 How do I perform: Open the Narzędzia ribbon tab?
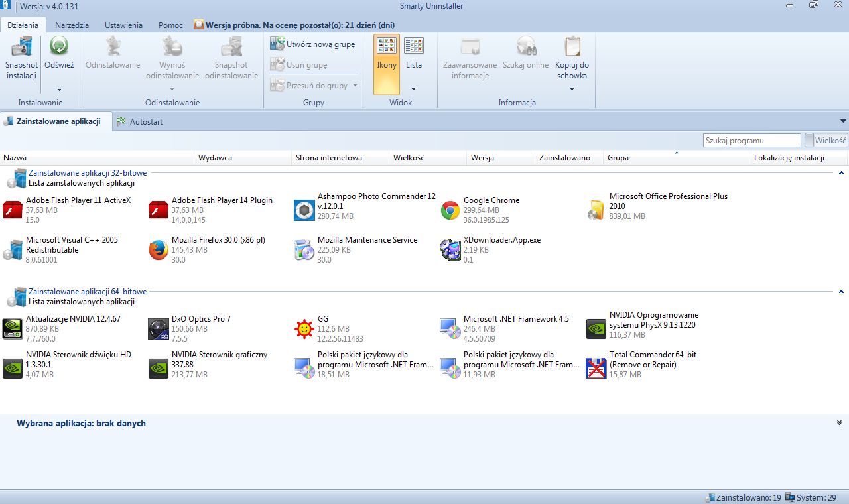click(72, 25)
